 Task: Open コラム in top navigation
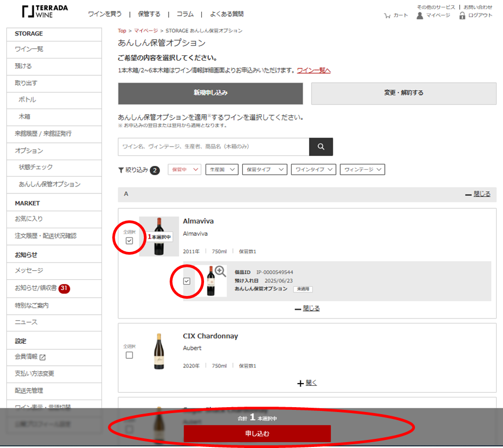point(185,14)
